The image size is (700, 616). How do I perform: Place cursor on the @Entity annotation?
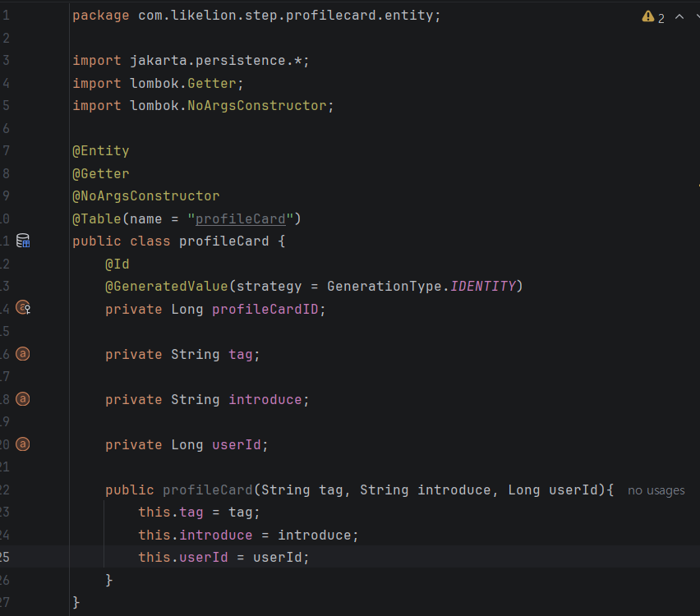click(x=101, y=151)
